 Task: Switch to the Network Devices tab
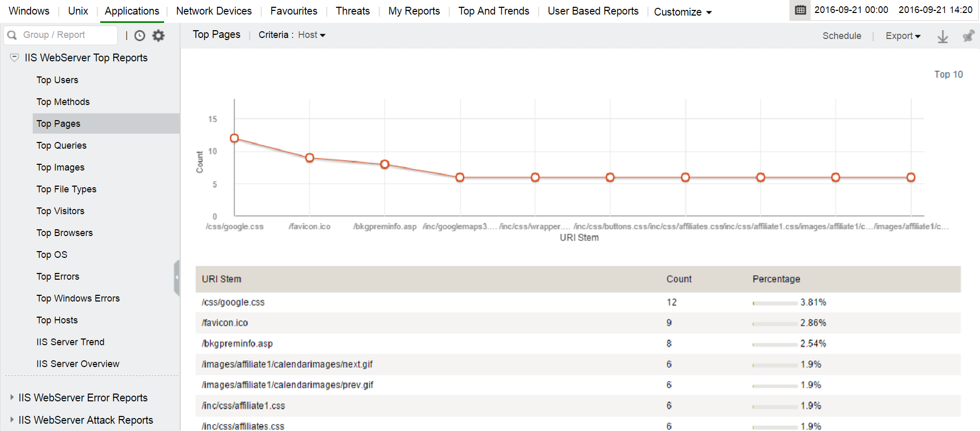coord(213,11)
